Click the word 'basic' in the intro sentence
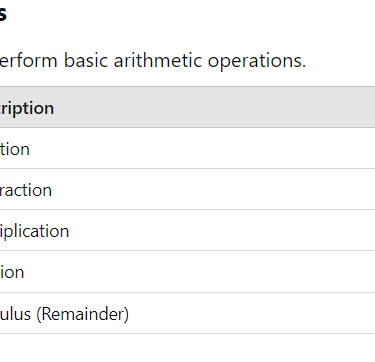This screenshot has height=362, width=375. pyautogui.click(x=86, y=61)
